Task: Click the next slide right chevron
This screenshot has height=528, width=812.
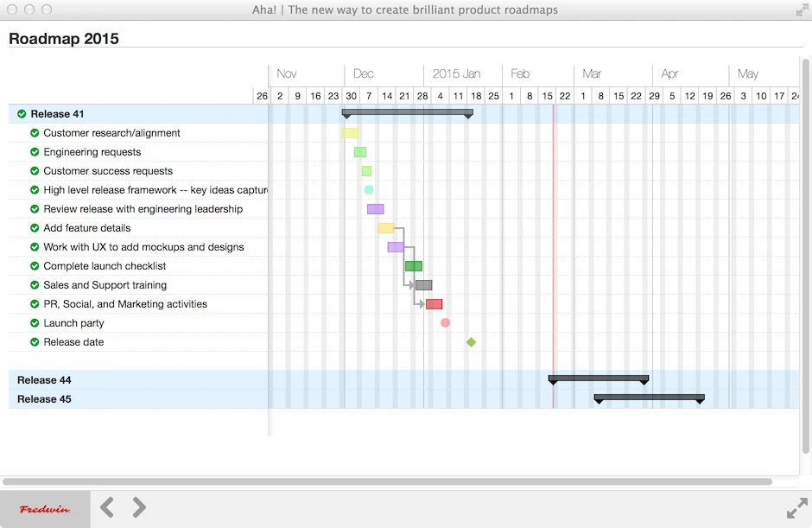Action: [x=139, y=507]
